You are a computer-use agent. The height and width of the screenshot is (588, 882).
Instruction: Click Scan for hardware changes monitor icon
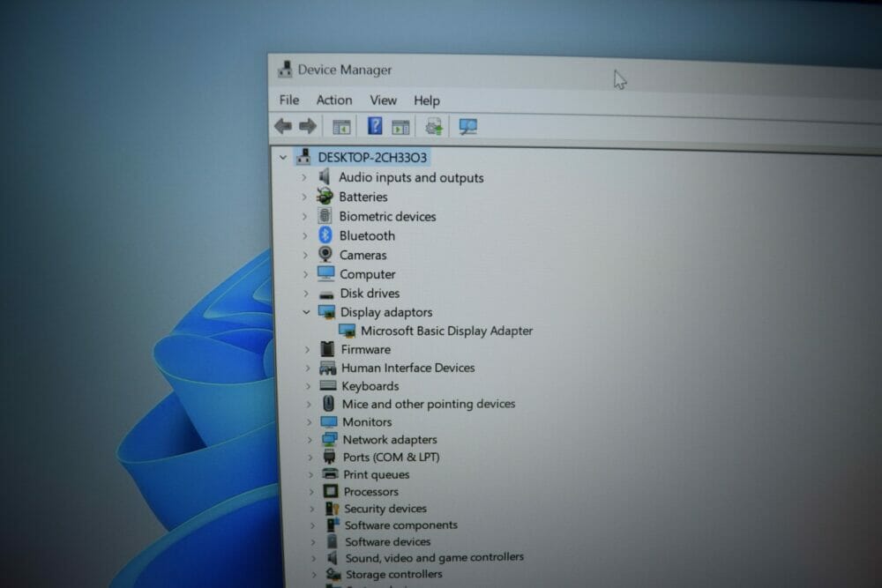pos(468,126)
